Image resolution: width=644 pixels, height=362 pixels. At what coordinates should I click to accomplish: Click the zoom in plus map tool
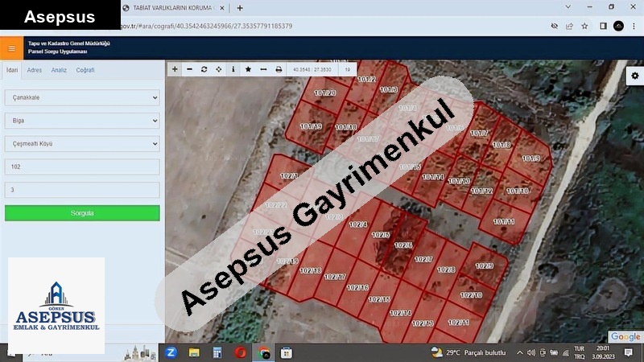tap(175, 69)
